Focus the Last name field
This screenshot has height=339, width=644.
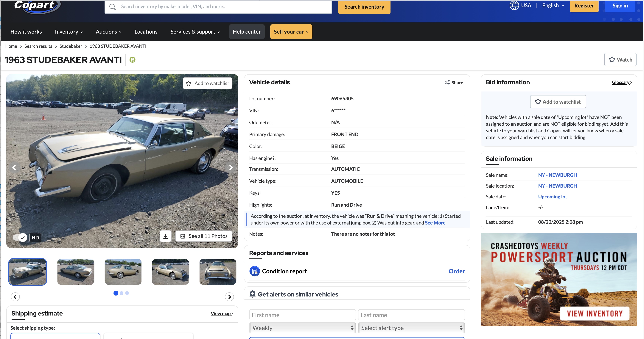coord(411,315)
